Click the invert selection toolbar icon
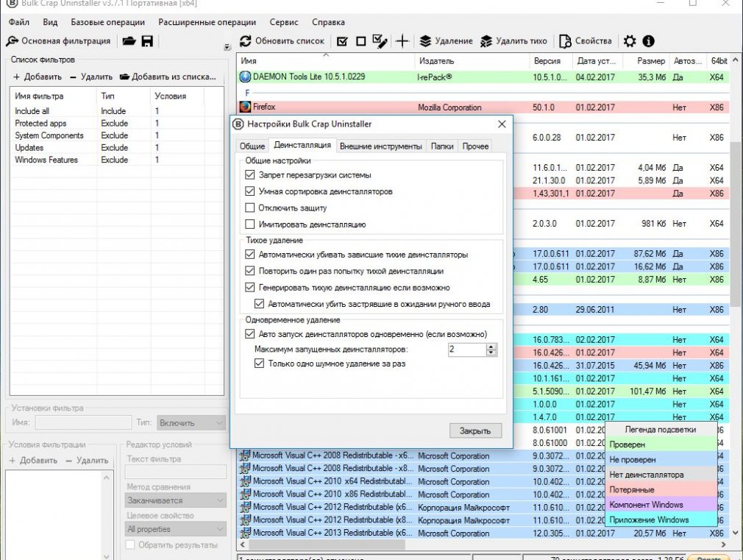The width and height of the screenshot is (743, 560). point(380,42)
